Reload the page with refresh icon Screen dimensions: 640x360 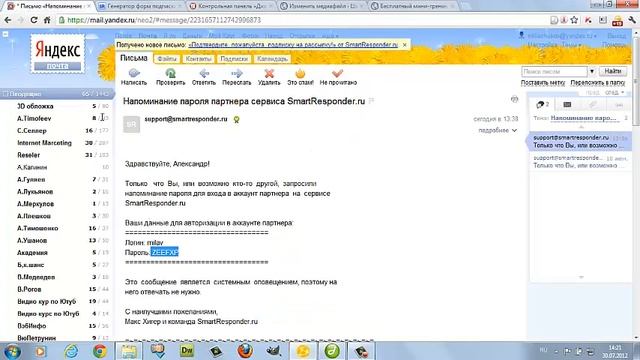tap(34, 20)
